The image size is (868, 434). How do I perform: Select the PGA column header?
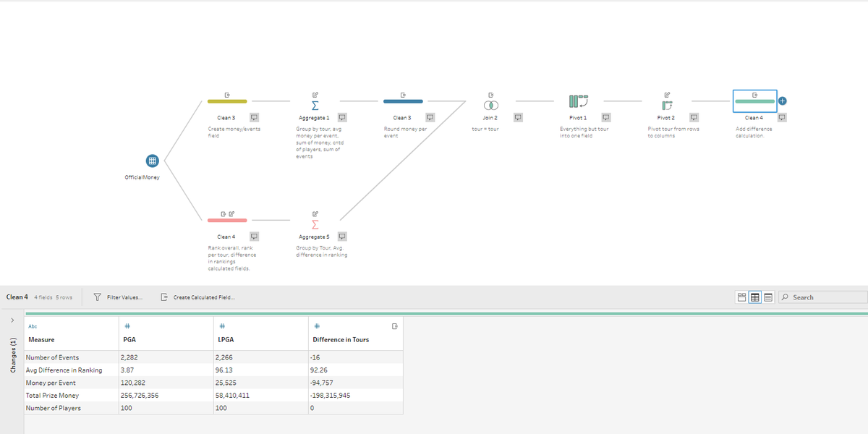tap(129, 339)
